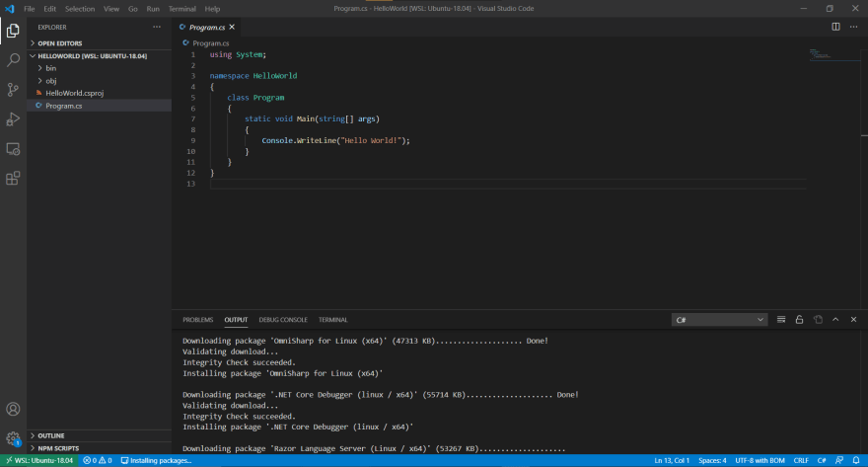Open the Run menu

click(153, 9)
